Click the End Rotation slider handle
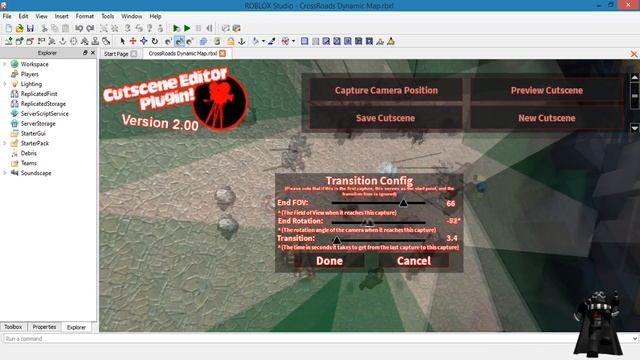This screenshot has height=360, width=640. click(x=368, y=222)
